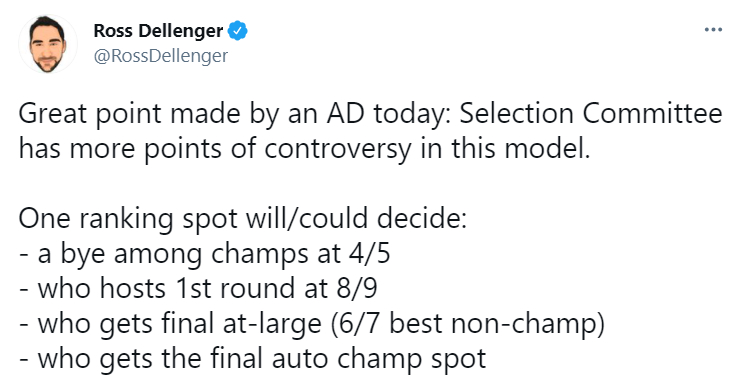Click the line starting "Great point made"
Image resolution: width=739 pixels, height=381 pixels.
pyautogui.click(x=370, y=115)
